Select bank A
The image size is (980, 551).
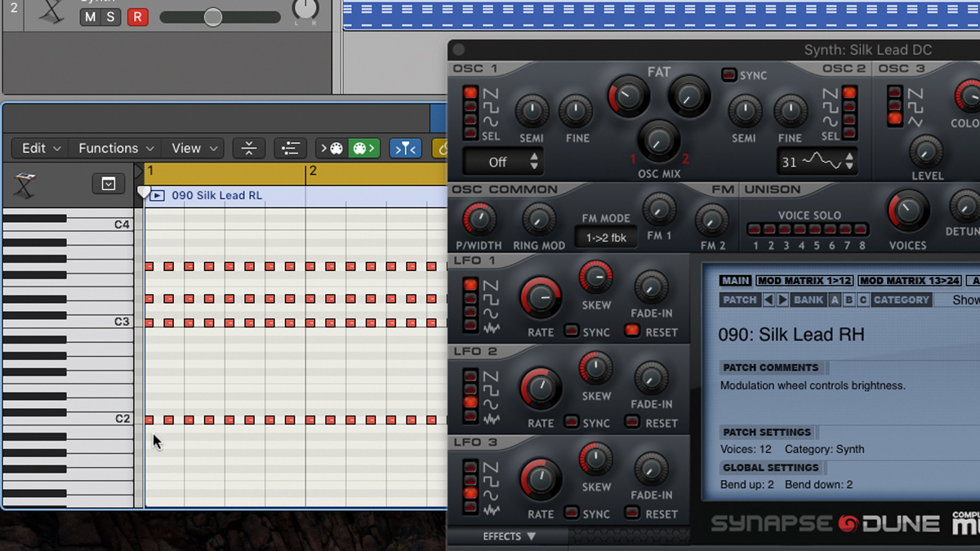point(835,300)
